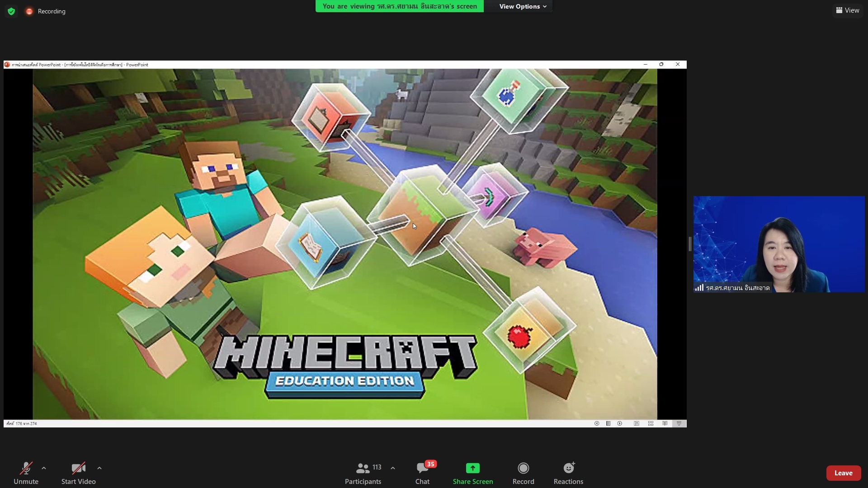The height and width of the screenshot is (488, 868).
Task: Leave the meeting
Action: pos(843,473)
